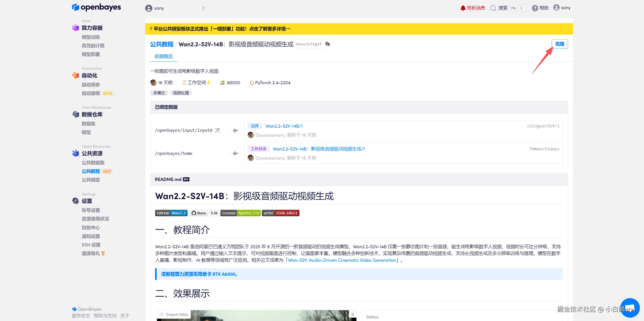This screenshot has width=644, height=321.
Task: Open search with the magnifier icon
Action: [493, 8]
